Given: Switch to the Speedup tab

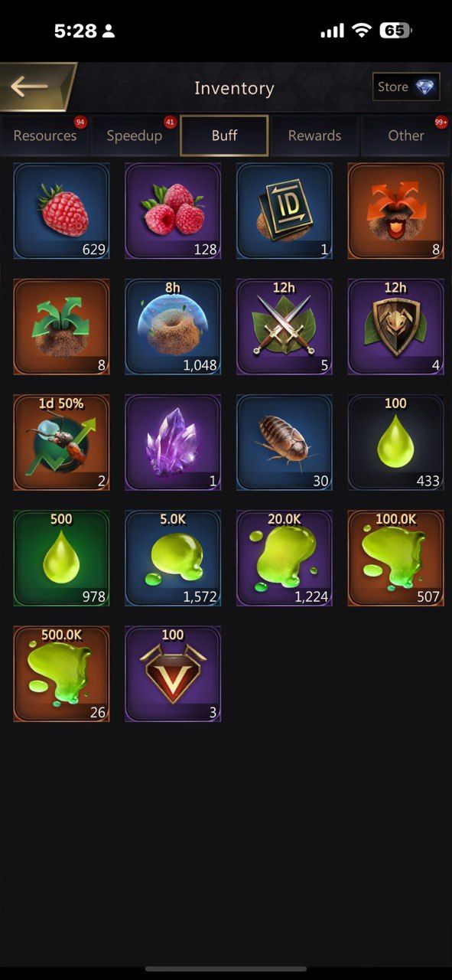Looking at the screenshot, I should click(134, 136).
